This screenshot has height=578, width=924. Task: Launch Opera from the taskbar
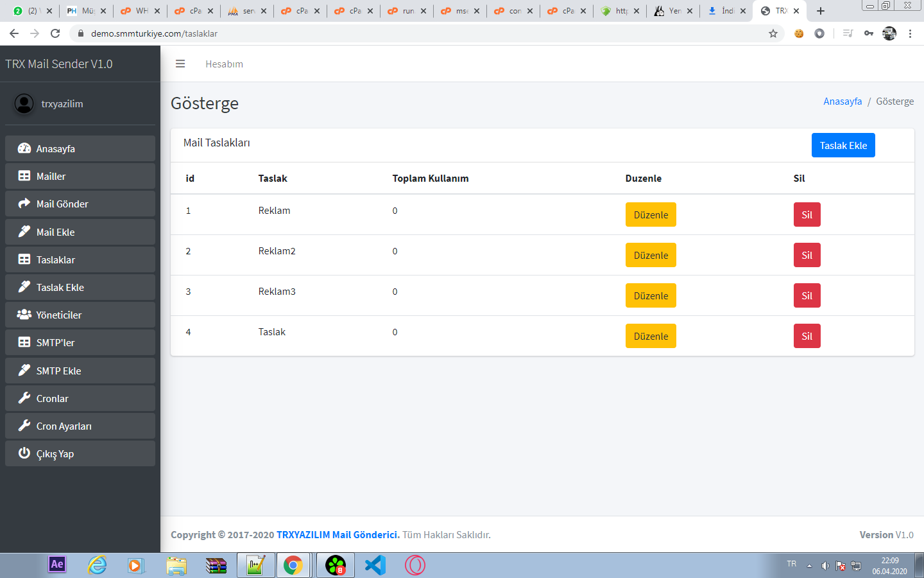(x=415, y=565)
